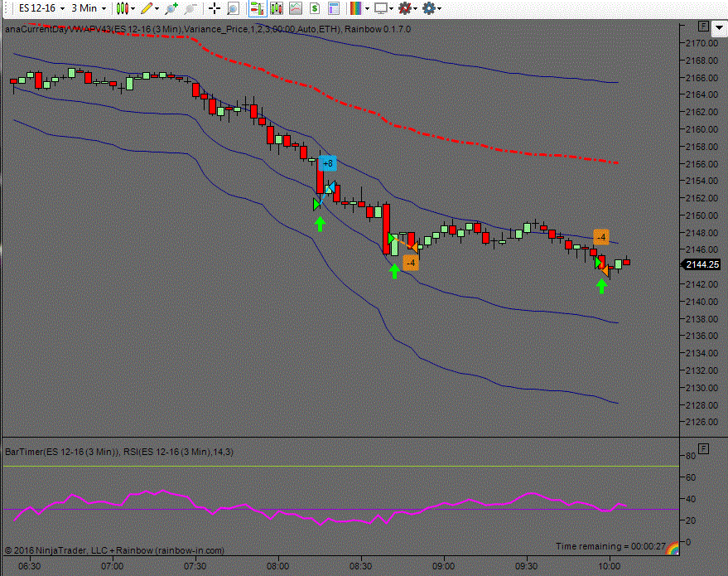Click the lower -4 trade marker near 08:45

[411, 263]
